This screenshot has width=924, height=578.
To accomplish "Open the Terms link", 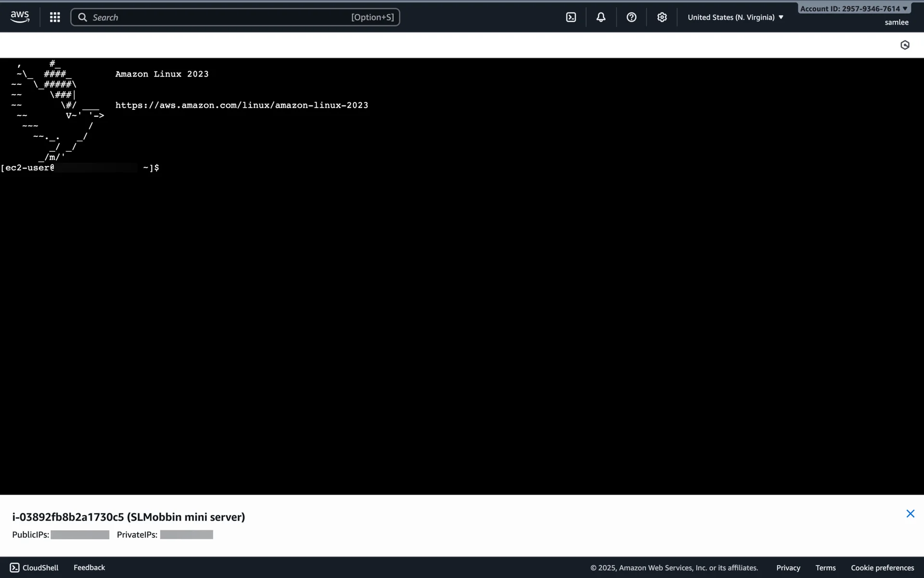I will coord(825,568).
